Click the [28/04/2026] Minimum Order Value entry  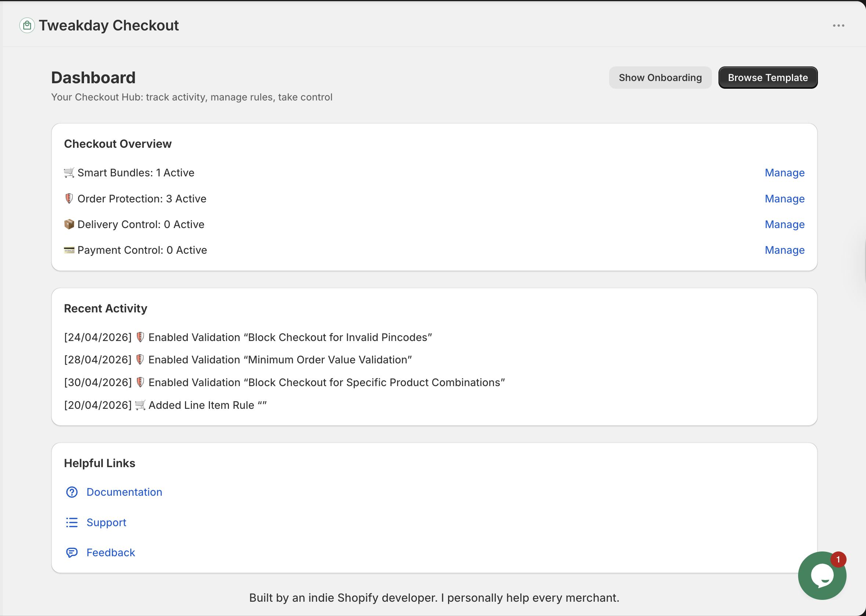(x=238, y=360)
